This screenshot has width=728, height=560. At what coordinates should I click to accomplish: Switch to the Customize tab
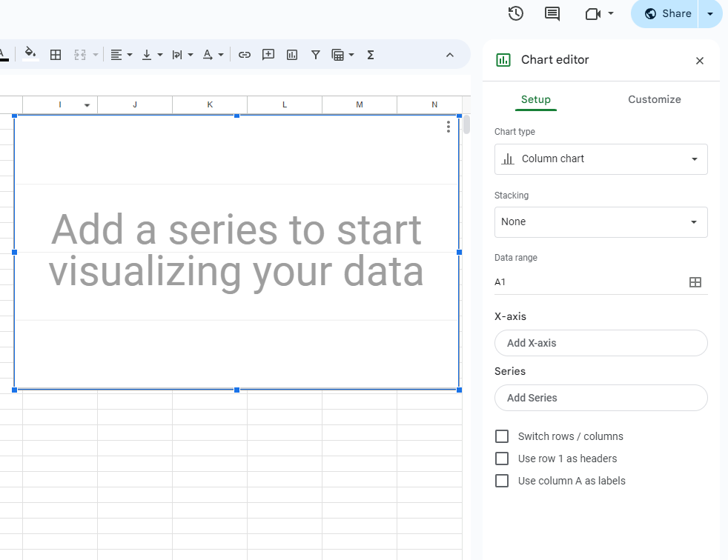coord(654,99)
